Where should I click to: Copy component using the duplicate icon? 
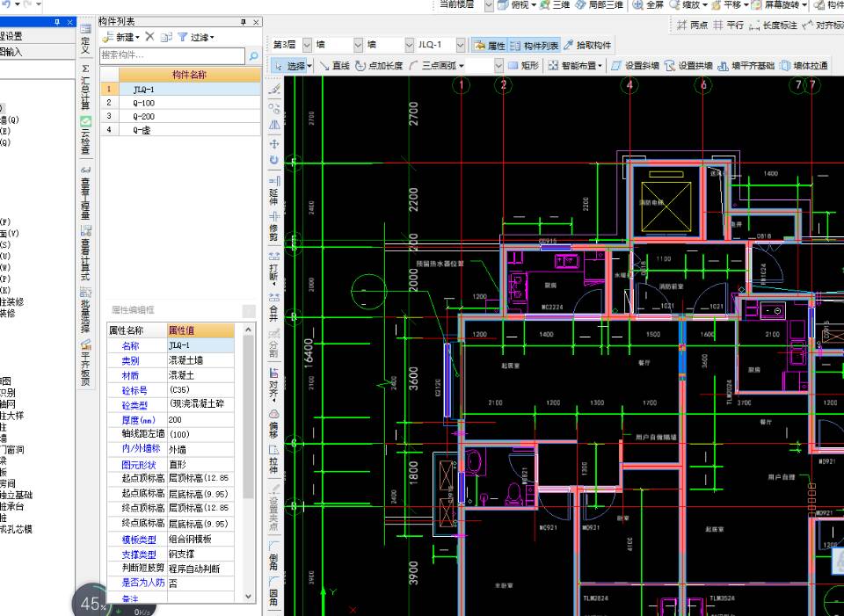[166, 37]
